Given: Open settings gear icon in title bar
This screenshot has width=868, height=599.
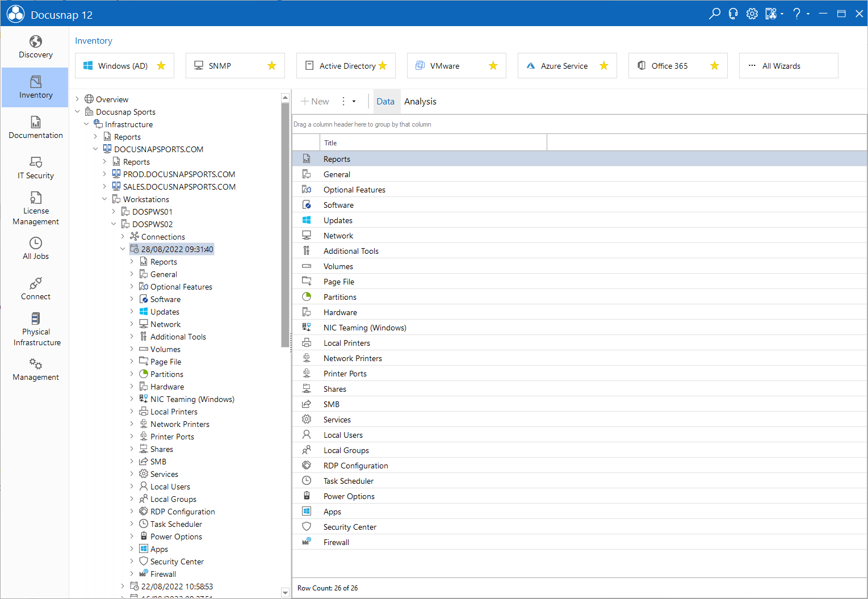Looking at the screenshot, I should click(752, 14).
